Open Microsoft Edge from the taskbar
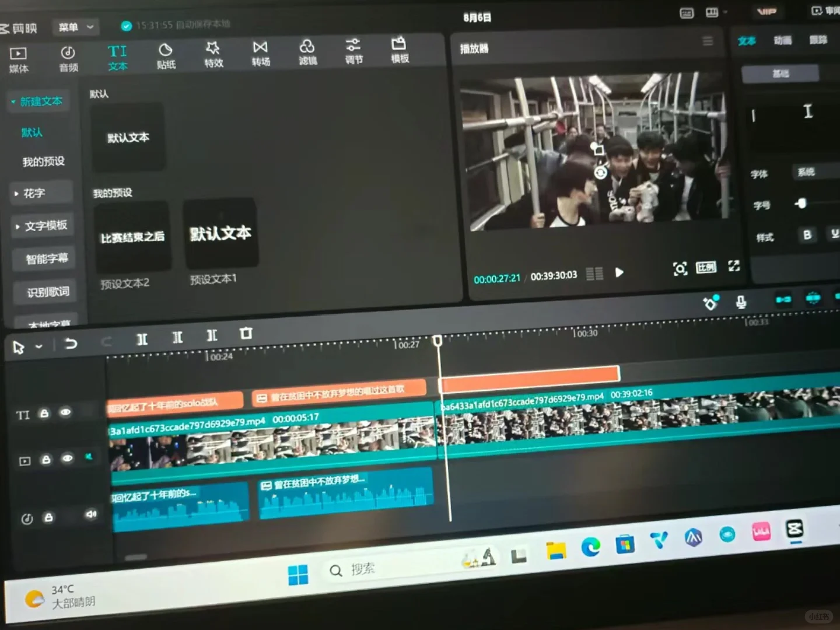 click(x=590, y=547)
